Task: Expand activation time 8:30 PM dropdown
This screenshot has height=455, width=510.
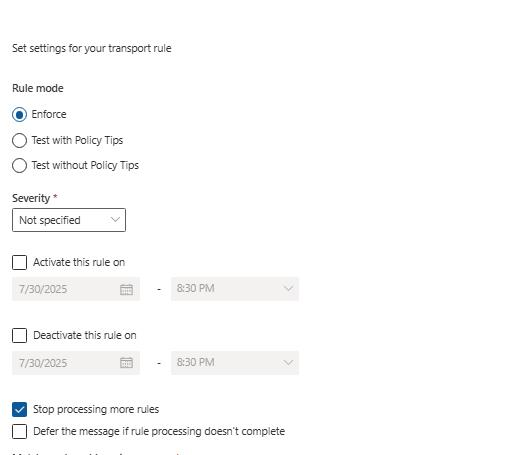Action: (235, 289)
